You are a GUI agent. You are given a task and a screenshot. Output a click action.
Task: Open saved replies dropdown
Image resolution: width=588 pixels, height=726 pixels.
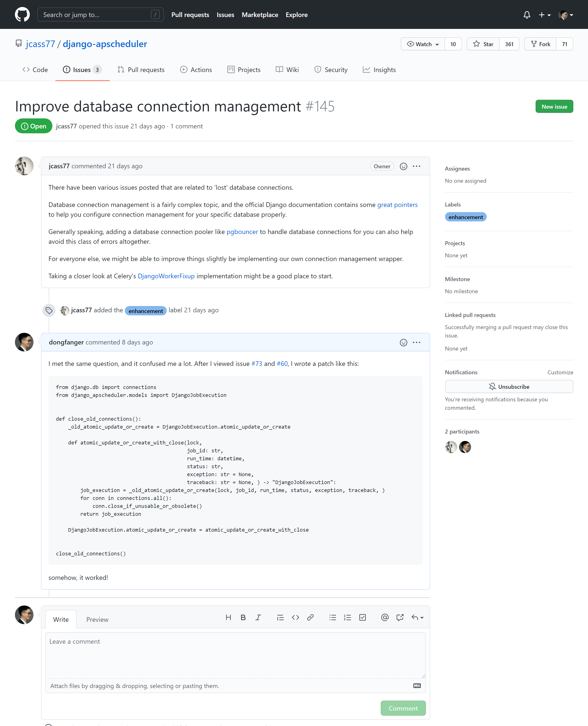(x=417, y=618)
